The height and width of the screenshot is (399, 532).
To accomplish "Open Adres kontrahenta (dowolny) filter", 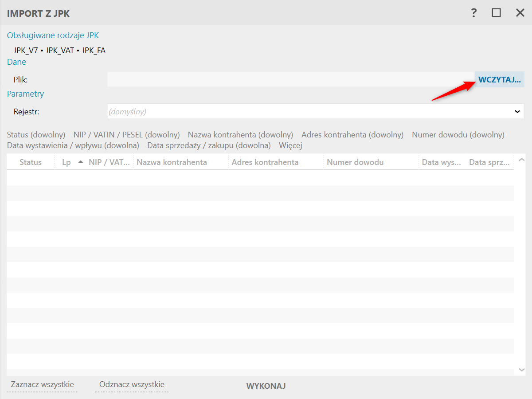I will tap(352, 134).
